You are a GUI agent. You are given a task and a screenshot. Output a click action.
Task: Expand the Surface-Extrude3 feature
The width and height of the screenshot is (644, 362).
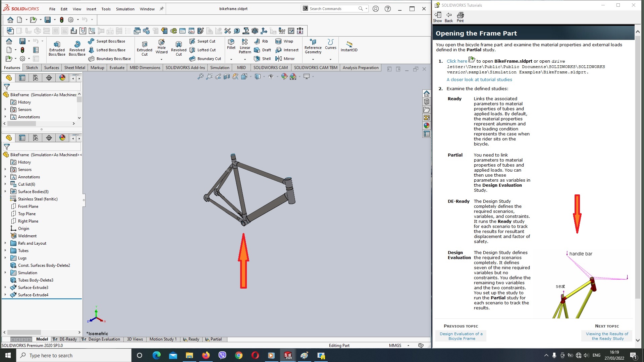coord(5,288)
